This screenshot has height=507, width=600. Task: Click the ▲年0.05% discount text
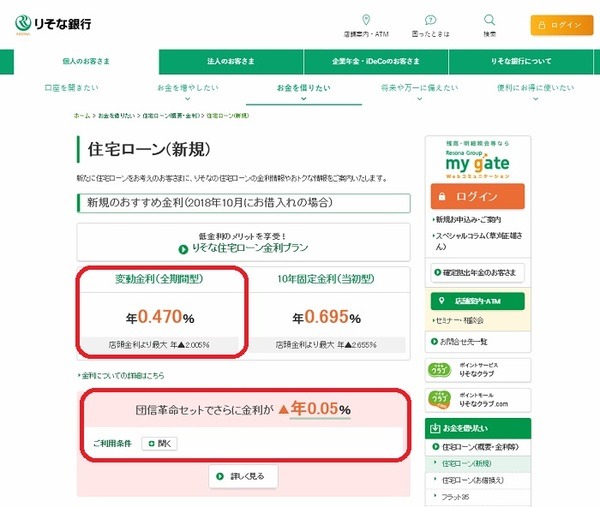pyautogui.click(x=315, y=409)
